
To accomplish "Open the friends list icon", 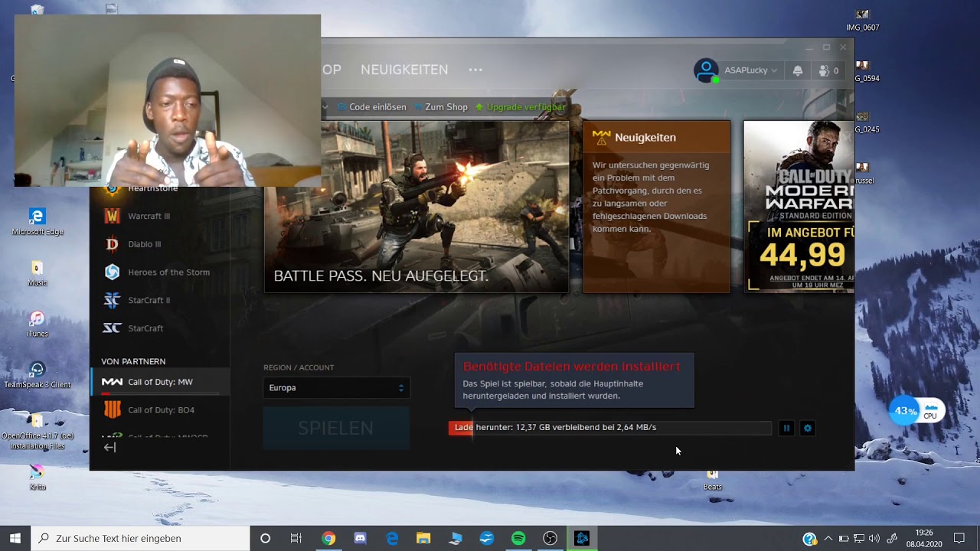I will tap(828, 70).
